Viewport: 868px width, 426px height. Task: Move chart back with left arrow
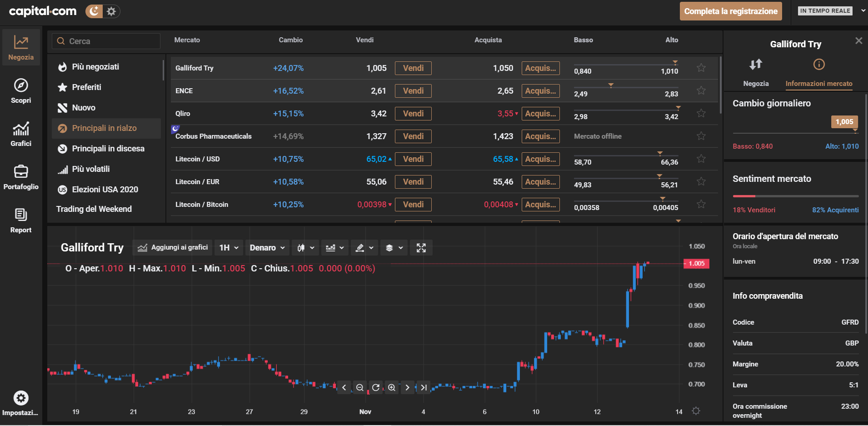344,387
